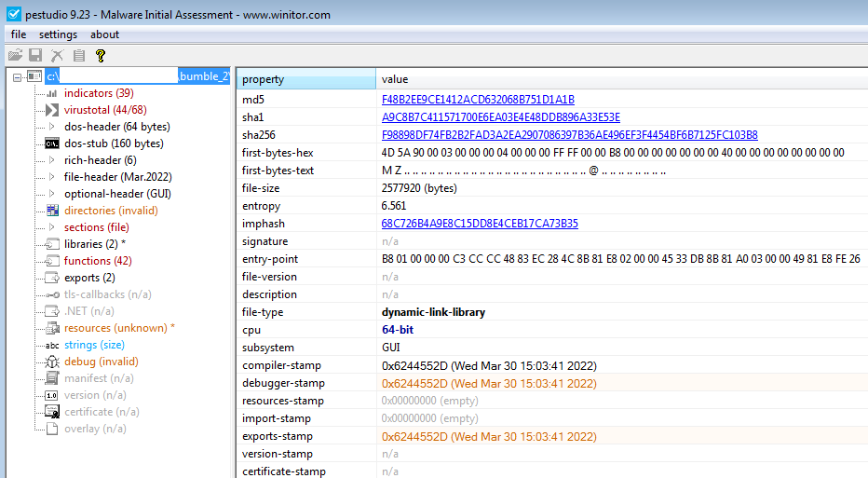Viewport: 868px width, 478px height.
Task: Select directories (invalid) item
Action: tap(111, 211)
